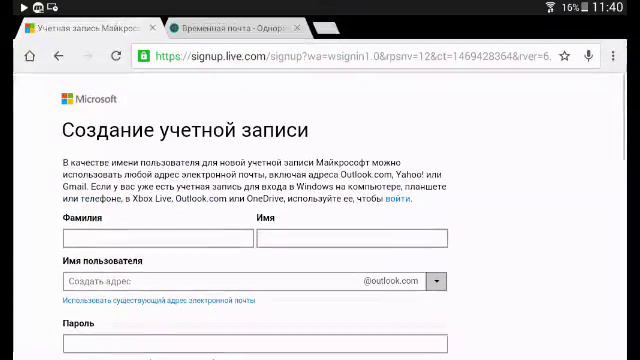Open the browser three-dot menu
The width and height of the screenshot is (640, 360).
coord(613,56)
